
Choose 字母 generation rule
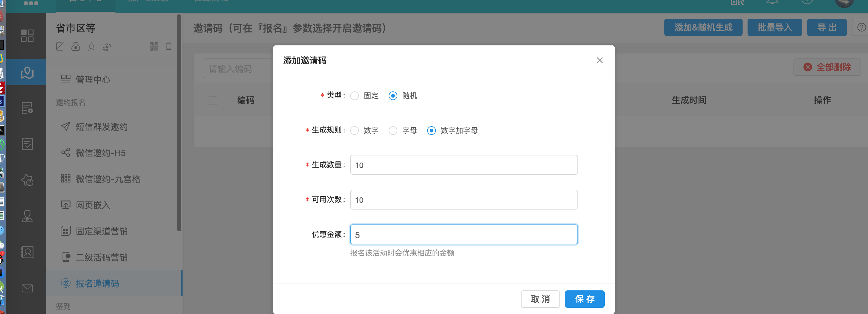coord(393,131)
